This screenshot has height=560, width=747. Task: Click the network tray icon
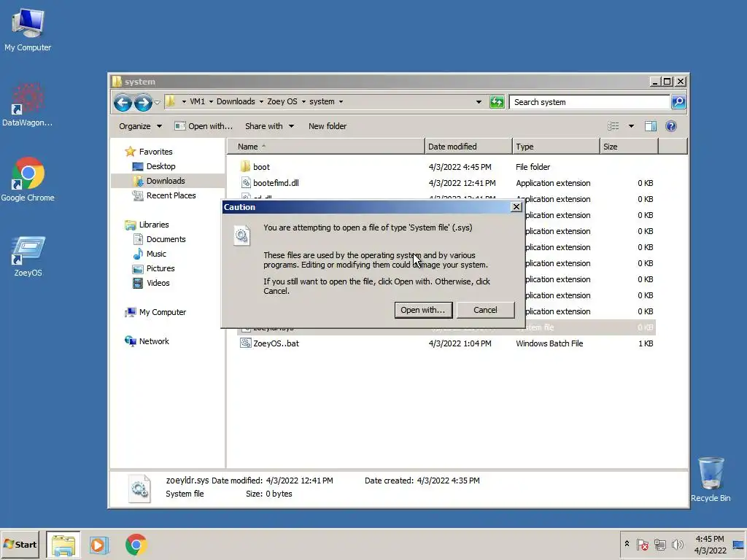[659, 544]
